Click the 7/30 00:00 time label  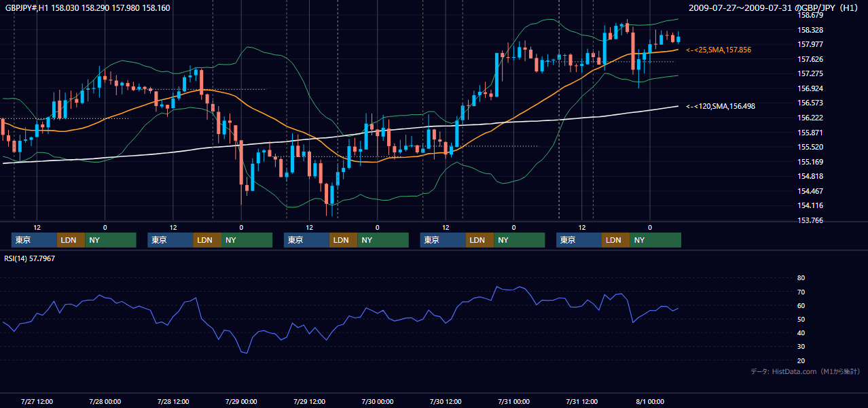click(x=378, y=401)
